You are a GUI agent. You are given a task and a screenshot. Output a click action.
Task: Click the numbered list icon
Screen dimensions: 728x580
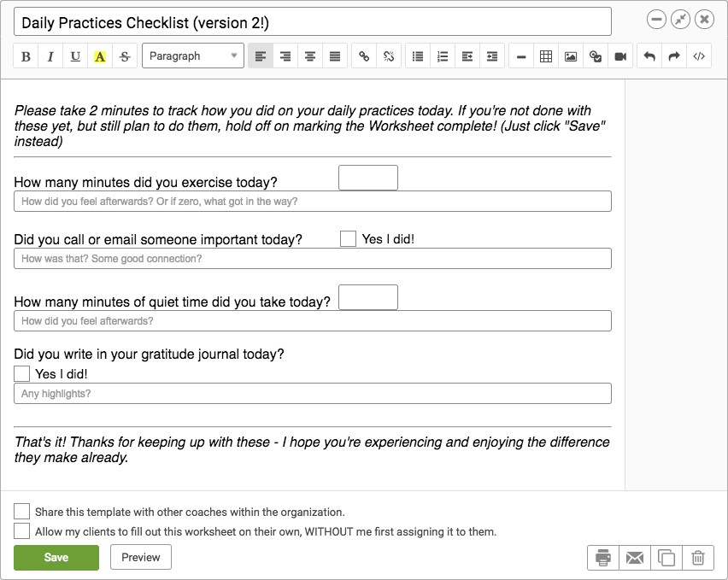[443, 56]
